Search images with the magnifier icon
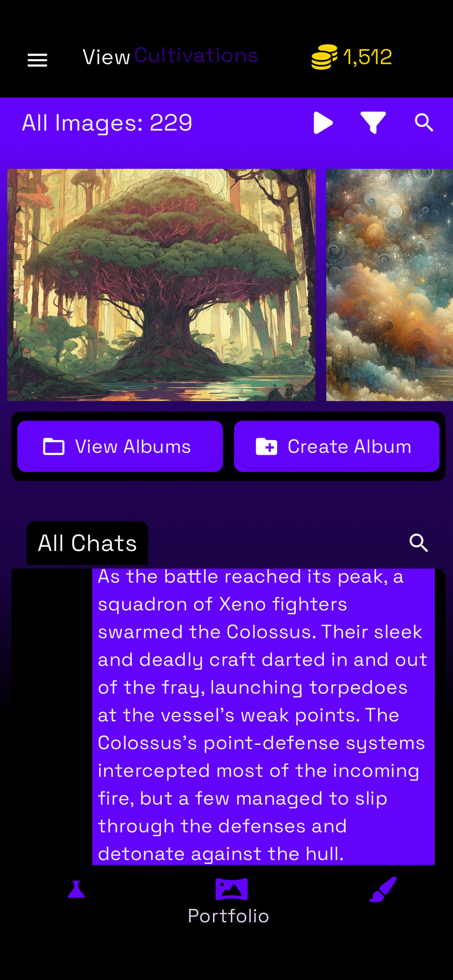The height and width of the screenshot is (980, 453). pos(424,122)
